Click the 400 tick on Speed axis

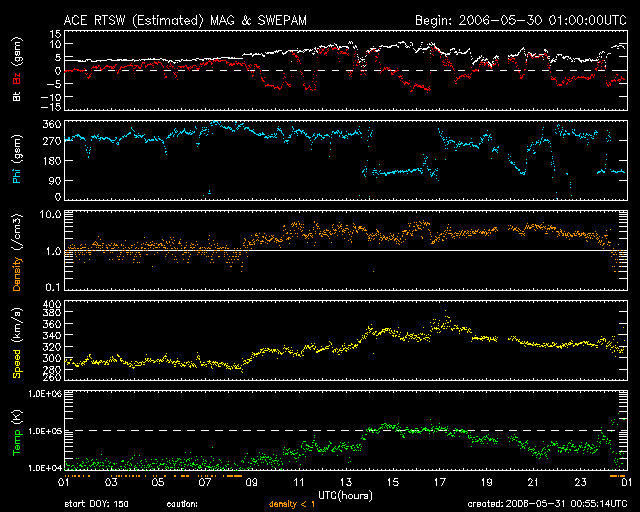[x=46, y=304]
